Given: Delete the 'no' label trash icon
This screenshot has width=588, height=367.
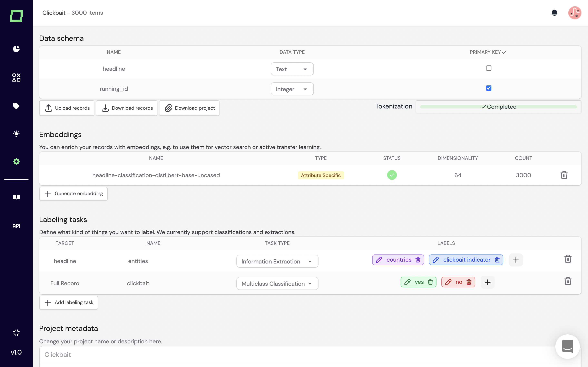Looking at the screenshot, I should 469,282.
